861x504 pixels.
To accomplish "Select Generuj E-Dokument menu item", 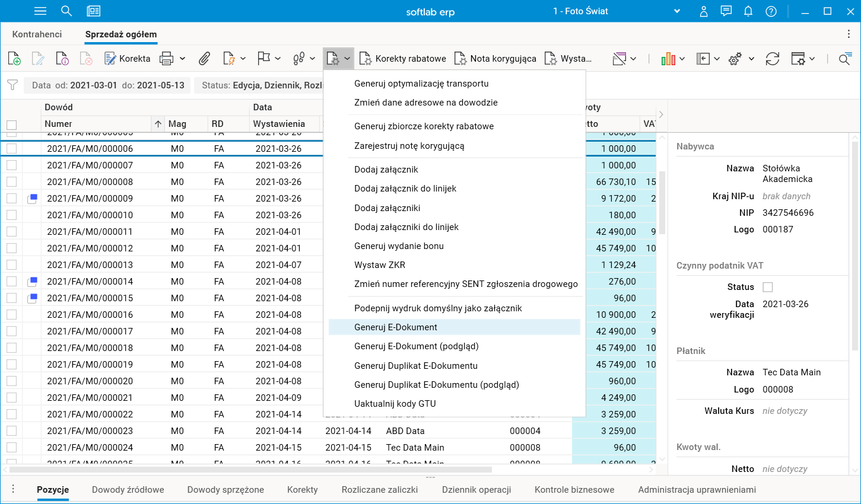I will pos(396,327).
